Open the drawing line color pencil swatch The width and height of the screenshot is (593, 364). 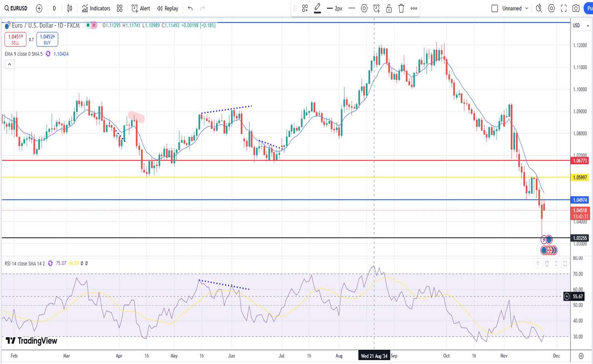317,8
